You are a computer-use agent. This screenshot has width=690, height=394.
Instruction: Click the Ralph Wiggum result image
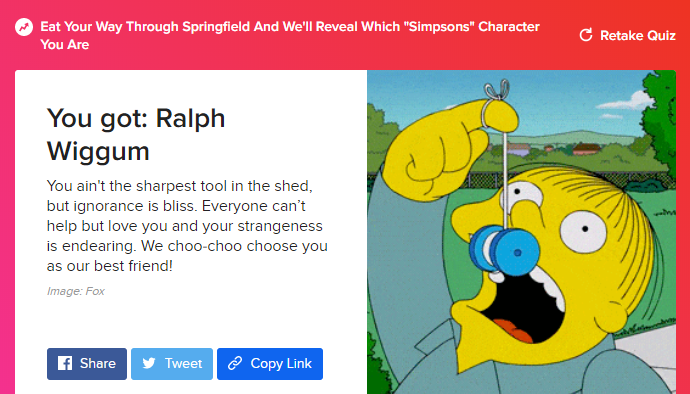coord(521,232)
